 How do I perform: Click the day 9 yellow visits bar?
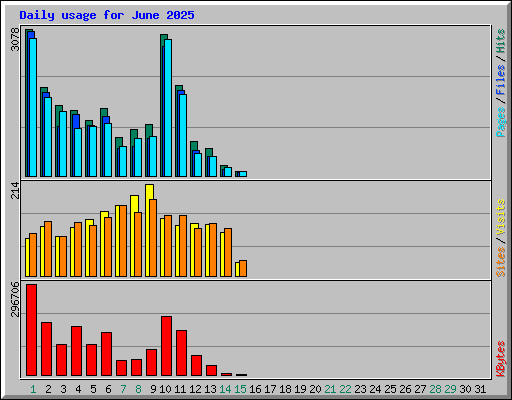[149, 231]
